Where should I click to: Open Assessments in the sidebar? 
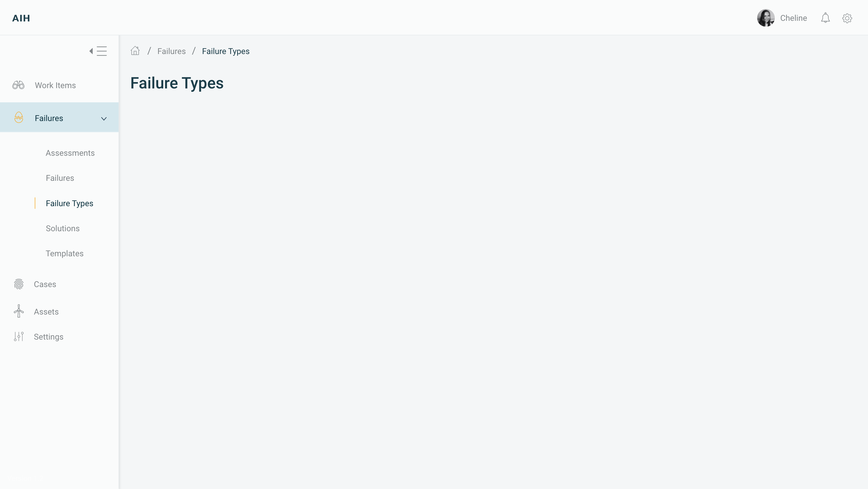(x=70, y=153)
